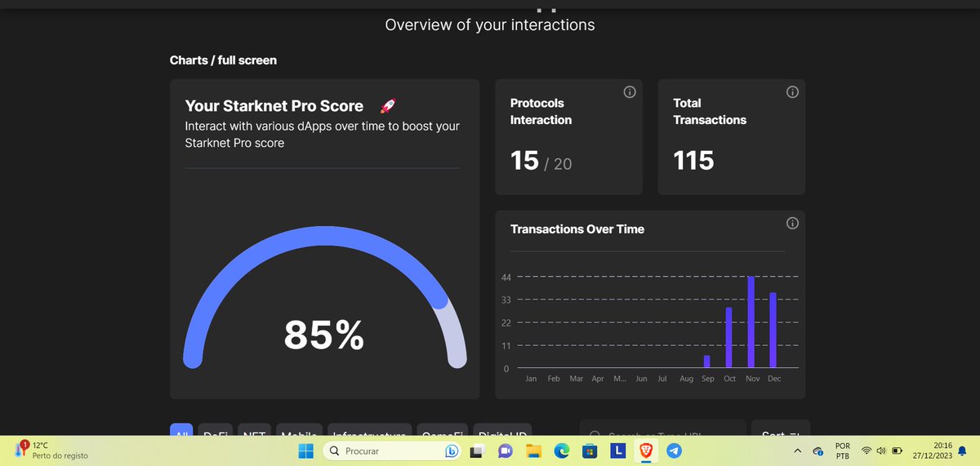Open the Windows Start menu

(305, 450)
